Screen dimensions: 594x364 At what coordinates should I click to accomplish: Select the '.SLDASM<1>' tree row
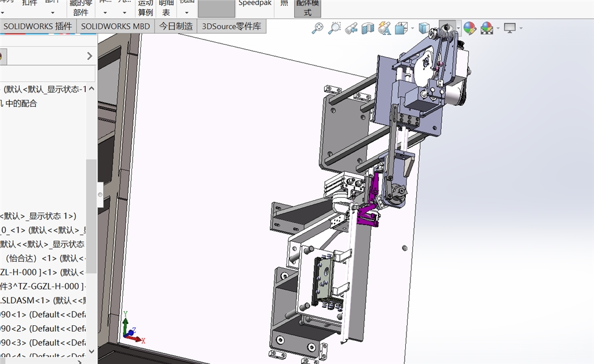pyautogui.click(x=43, y=300)
